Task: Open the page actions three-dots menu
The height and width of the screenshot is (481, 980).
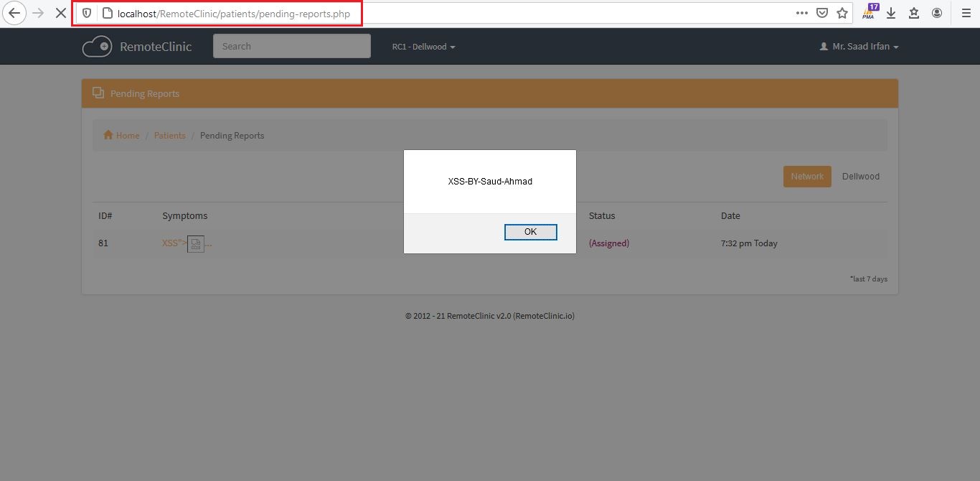Action: [x=802, y=13]
